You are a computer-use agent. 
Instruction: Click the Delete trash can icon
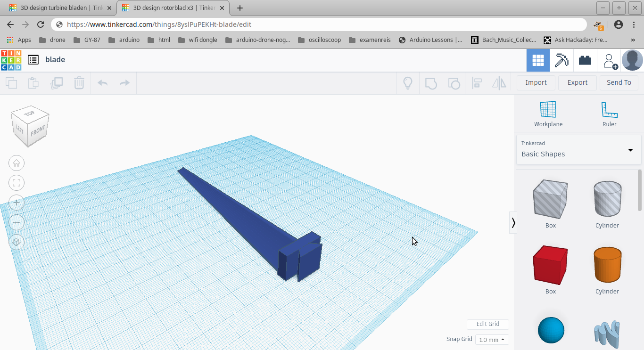(79, 83)
